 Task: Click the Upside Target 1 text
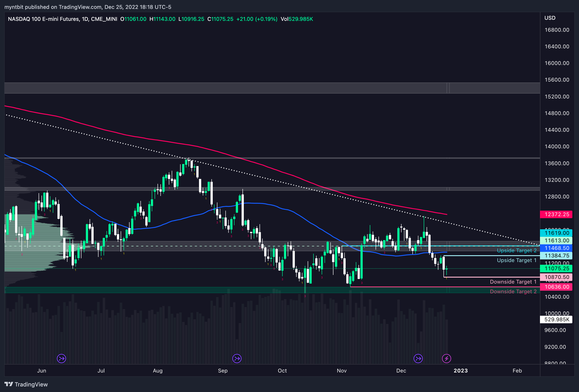[516, 260]
